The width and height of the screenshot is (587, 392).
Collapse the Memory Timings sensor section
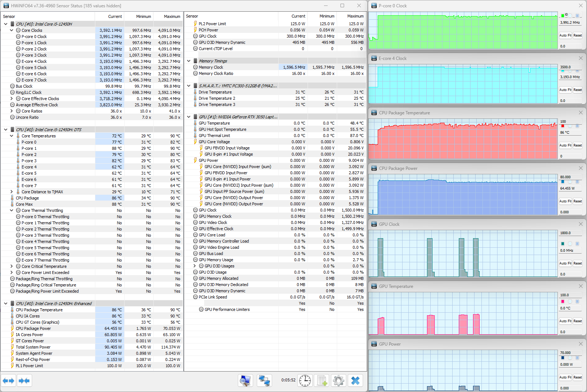189,61
